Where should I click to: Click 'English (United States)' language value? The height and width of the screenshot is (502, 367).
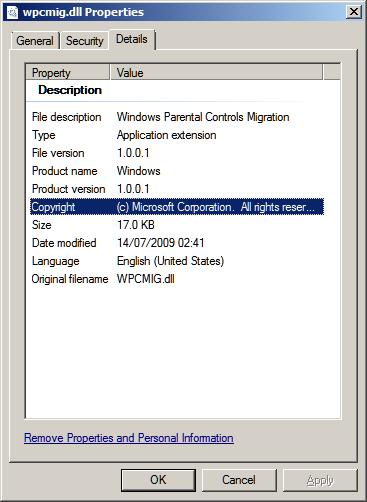[x=171, y=261]
